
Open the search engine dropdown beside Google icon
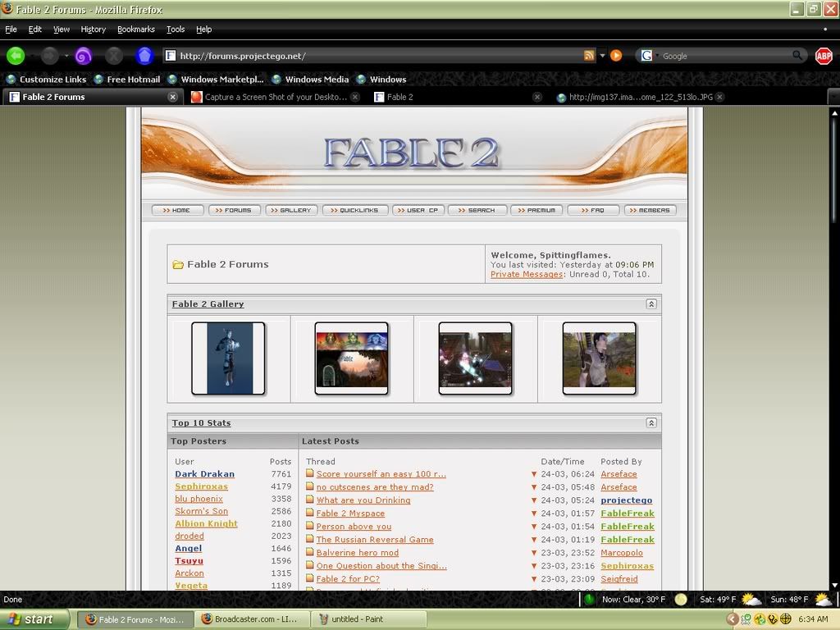point(657,56)
